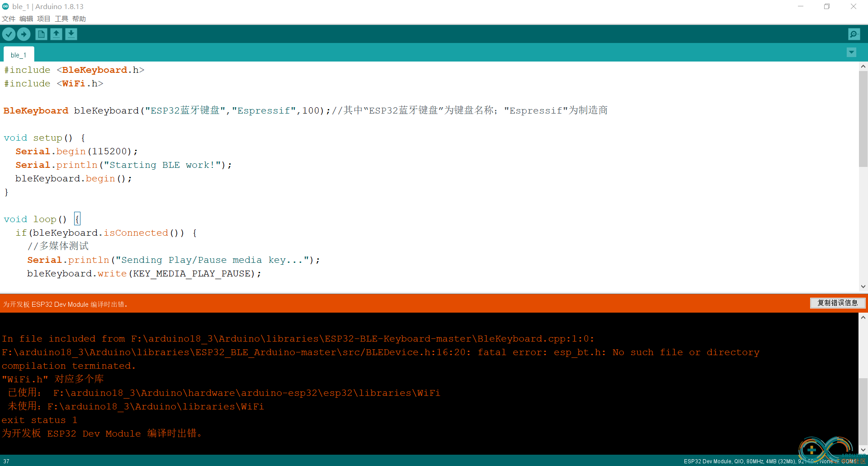Open the 文件 menu

(9, 19)
